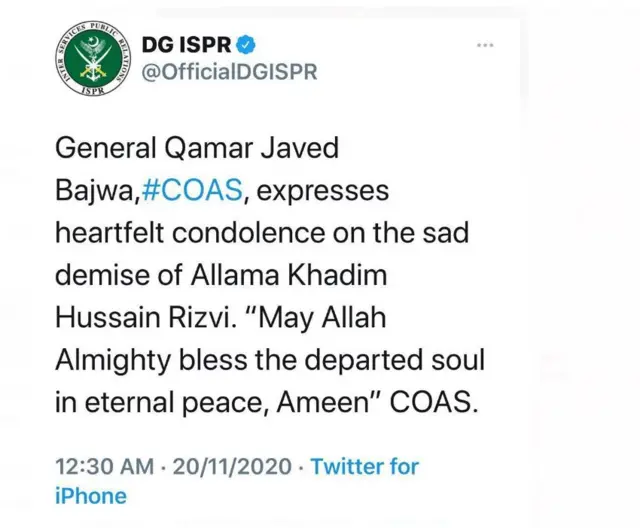Click the word "Almighty" in the tweet

105,358
